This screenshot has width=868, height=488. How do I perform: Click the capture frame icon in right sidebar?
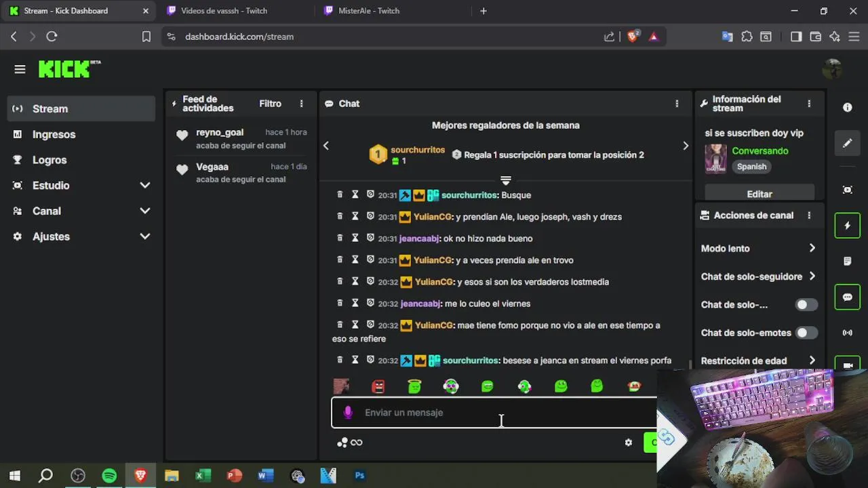(847, 190)
